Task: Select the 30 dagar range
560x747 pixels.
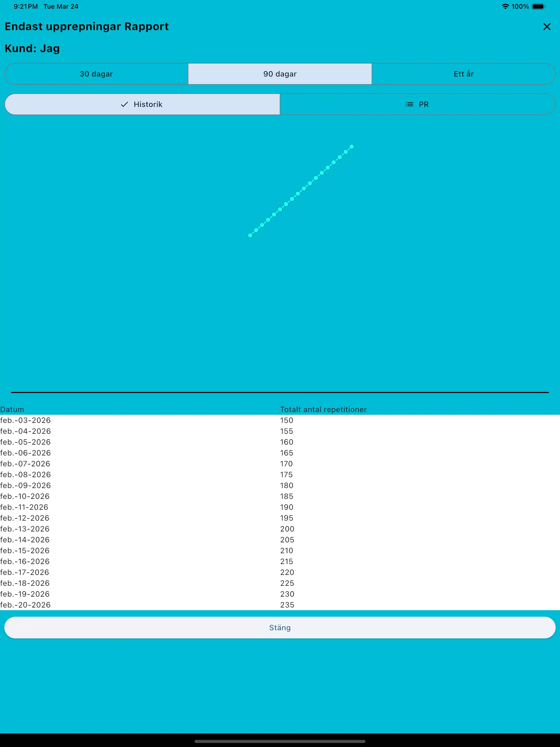Action: 96,74
